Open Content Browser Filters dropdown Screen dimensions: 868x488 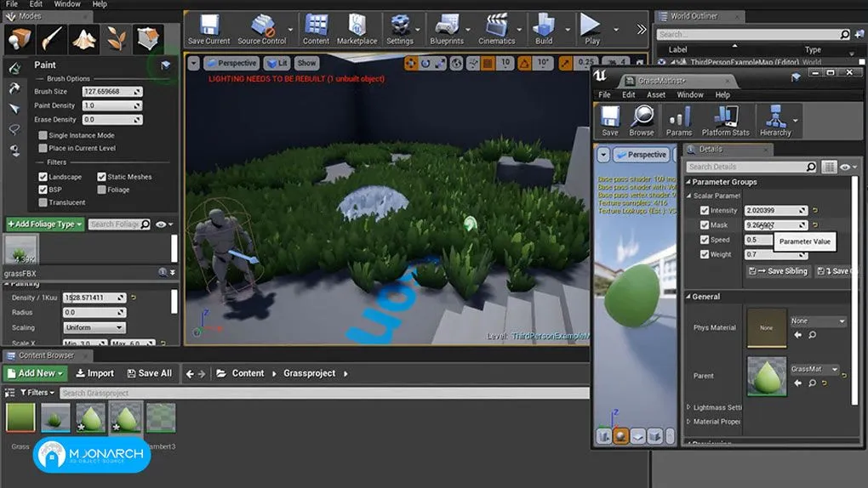coord(37,392)
